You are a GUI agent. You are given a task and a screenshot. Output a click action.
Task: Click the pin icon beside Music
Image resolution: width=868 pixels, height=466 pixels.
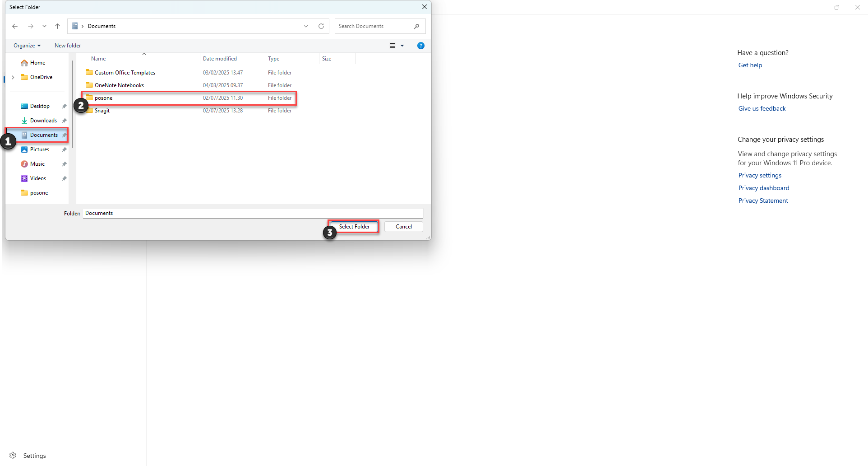(64, 164)
